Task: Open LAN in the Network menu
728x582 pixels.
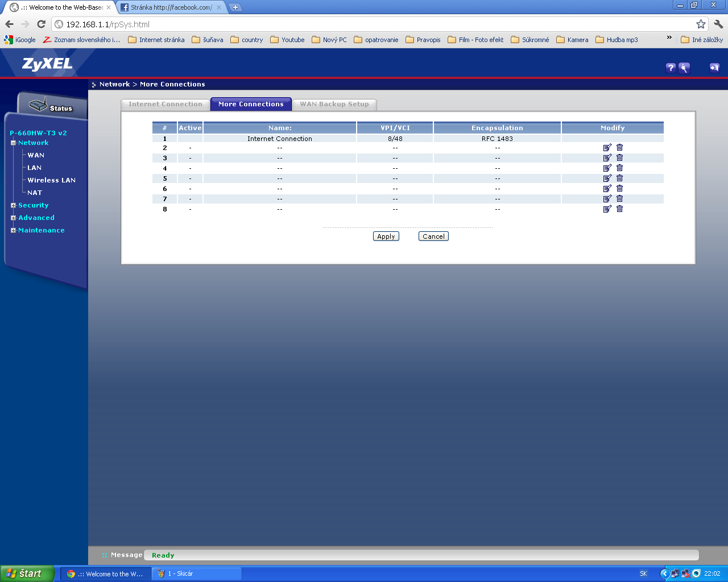Action: point(35,168)
